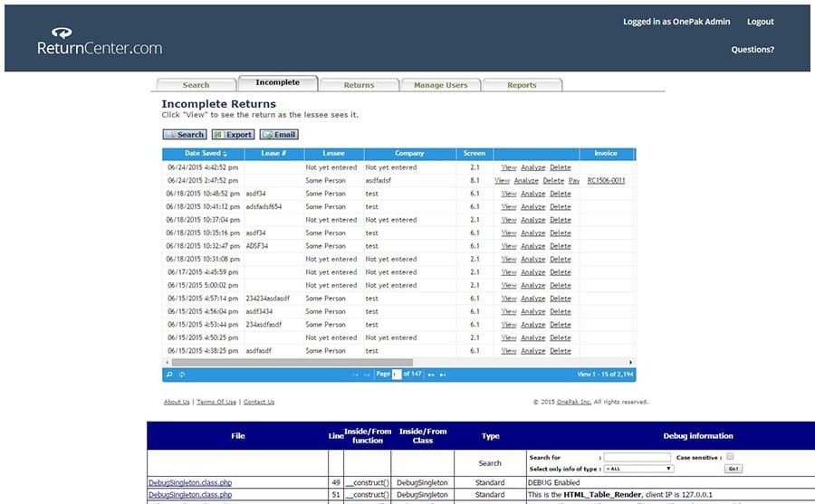This screenshot has width=815, height=504.
Task: Click Delete for 06/18/2015 10:41:12 pm row
Action: [561, 206]
